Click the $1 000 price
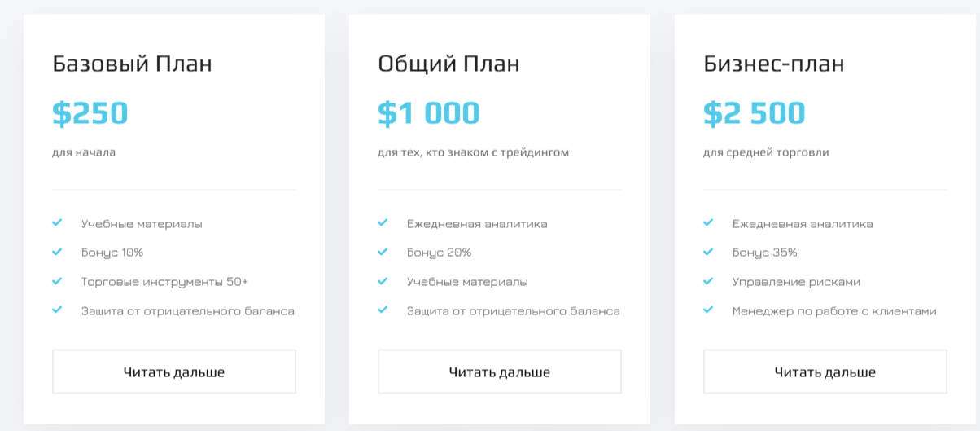980x431 pixels. click(429, 113)
